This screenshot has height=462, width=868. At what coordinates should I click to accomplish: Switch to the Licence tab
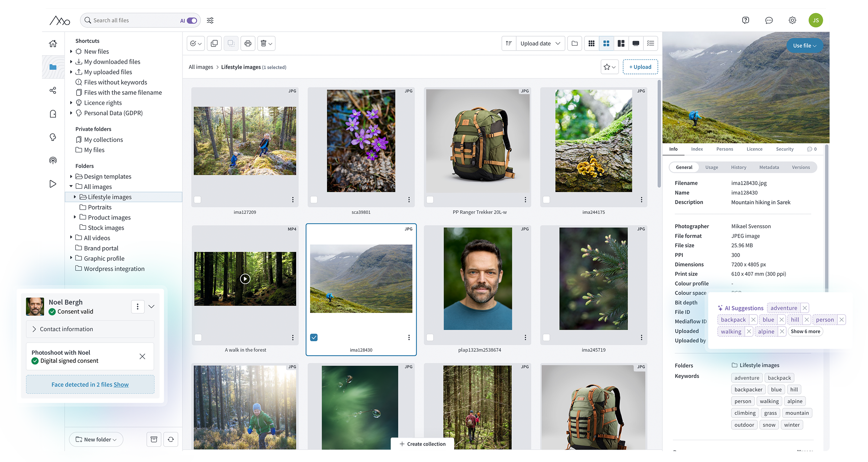tap(754, 149)
